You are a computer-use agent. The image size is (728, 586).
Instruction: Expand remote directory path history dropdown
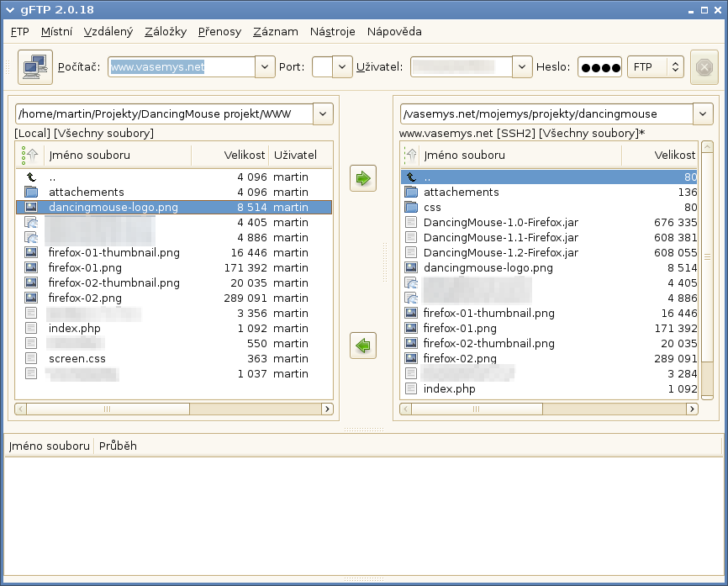[x=703, y=114]
